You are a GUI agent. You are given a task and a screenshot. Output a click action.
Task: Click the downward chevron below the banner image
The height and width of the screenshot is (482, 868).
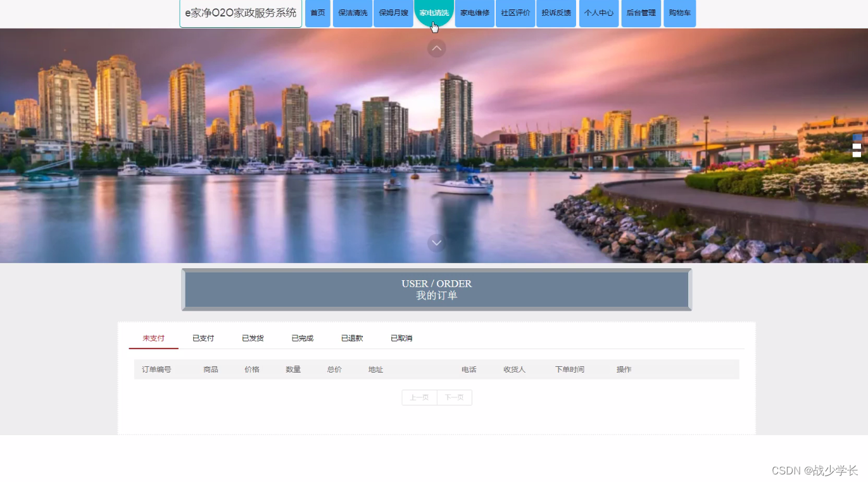436,242
